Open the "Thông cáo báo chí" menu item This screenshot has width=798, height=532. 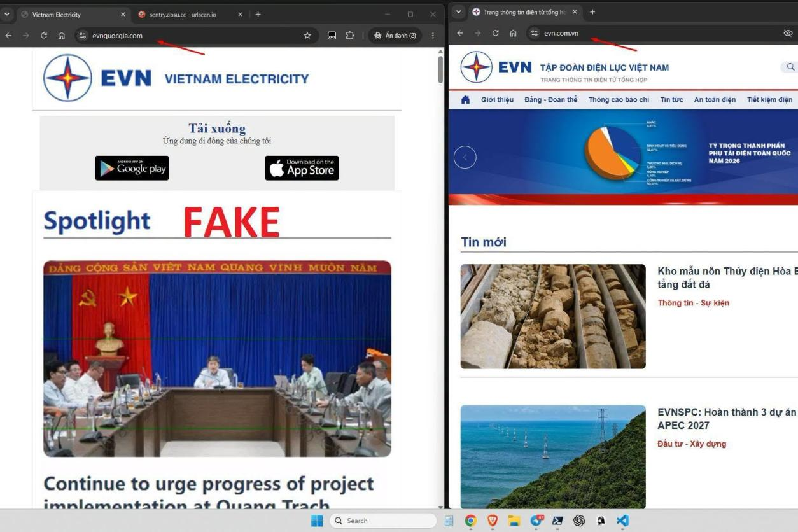619,100
